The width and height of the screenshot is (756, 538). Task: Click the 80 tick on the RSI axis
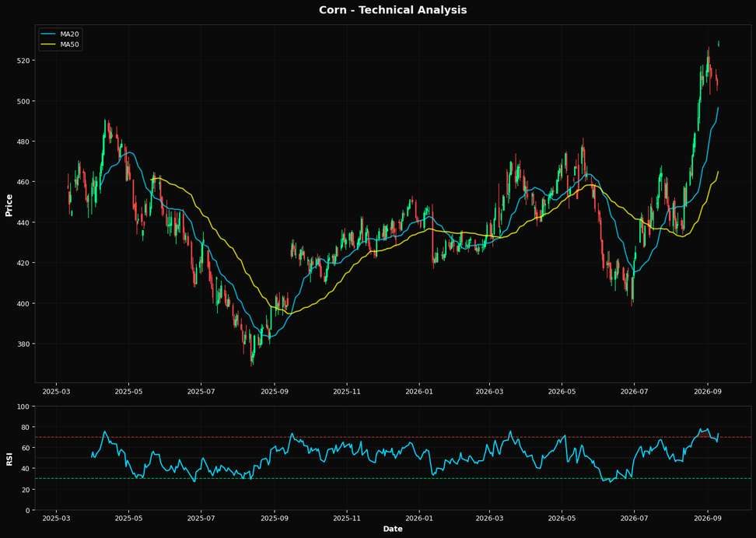[x=26, y=428]
